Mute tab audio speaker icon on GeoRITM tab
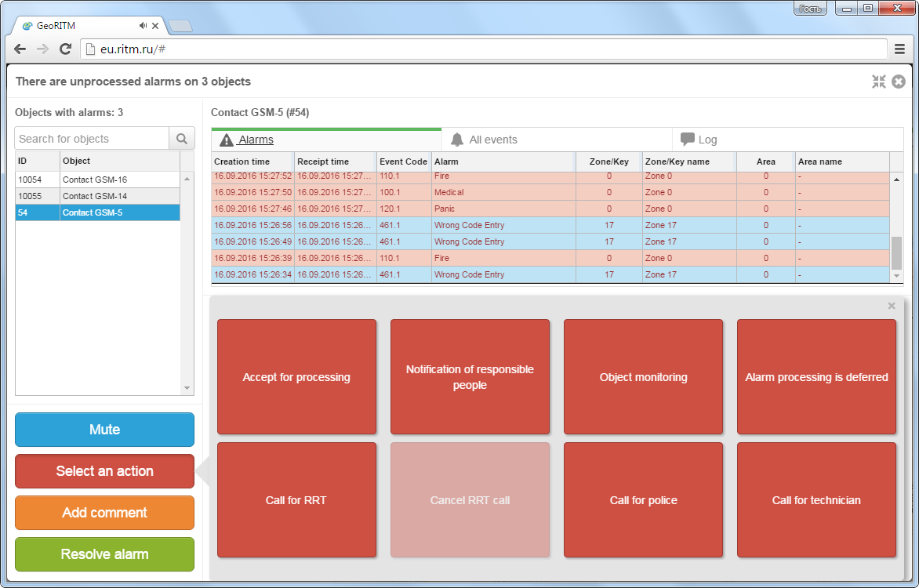The image size is (919, 588). tap(143, 26)
